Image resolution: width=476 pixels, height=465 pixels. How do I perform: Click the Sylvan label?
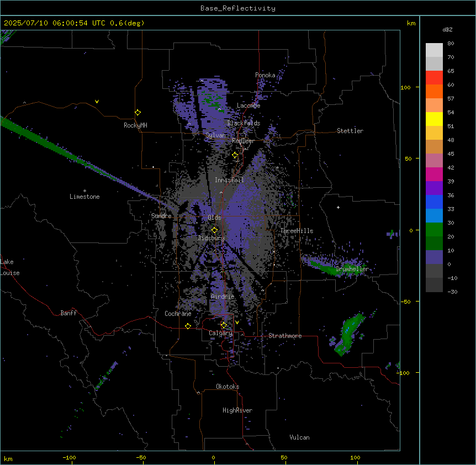coord(215,135)
